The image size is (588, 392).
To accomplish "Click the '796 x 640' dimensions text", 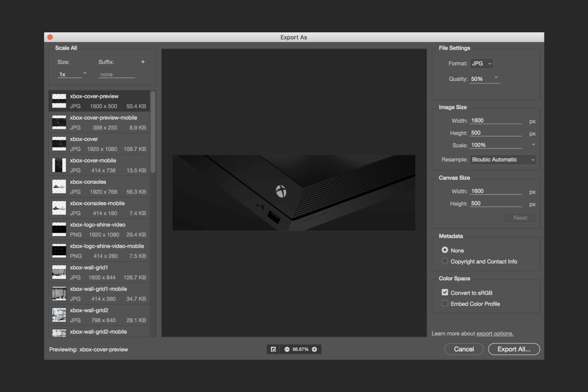I will (103, 320).
